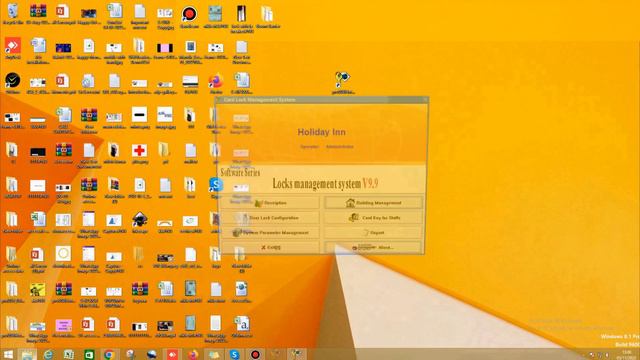The height and width of the screenshot is (360, 640).
Task: Open the Report button in the dialog
Action: (x=373, y=232)
